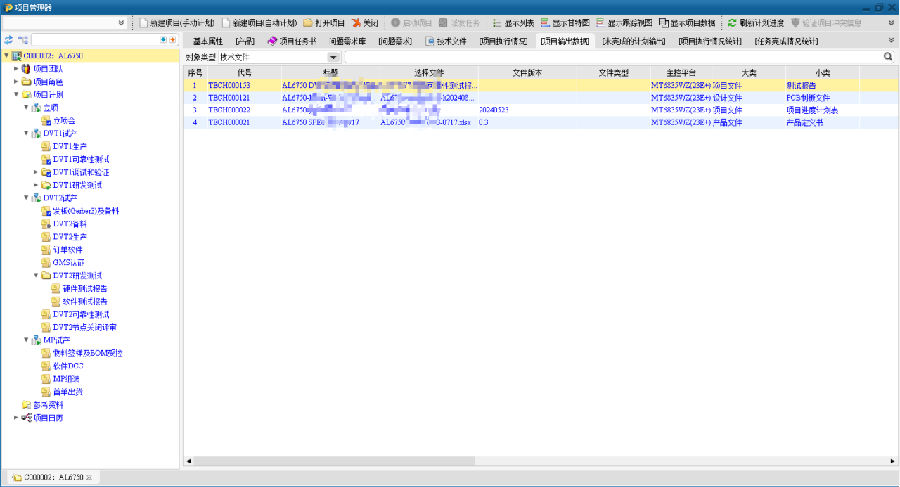Click the tree-structure icon above project tree
This screenshot has width=900, height=487.
(22, 40)
